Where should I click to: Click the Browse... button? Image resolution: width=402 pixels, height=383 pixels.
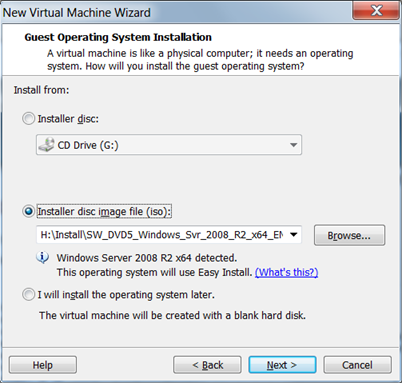coord(349,235)
